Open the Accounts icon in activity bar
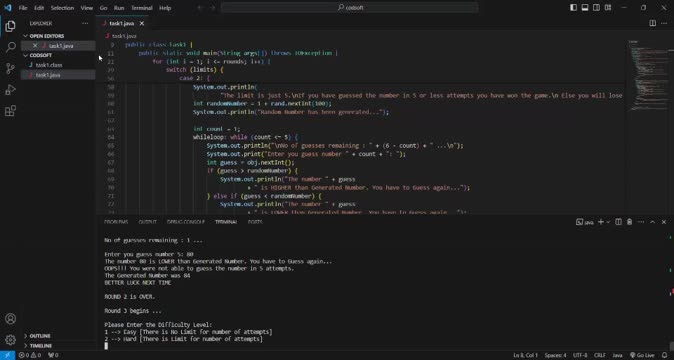The image size is (674, 360). pyautogui.click(x=10, y=319)
